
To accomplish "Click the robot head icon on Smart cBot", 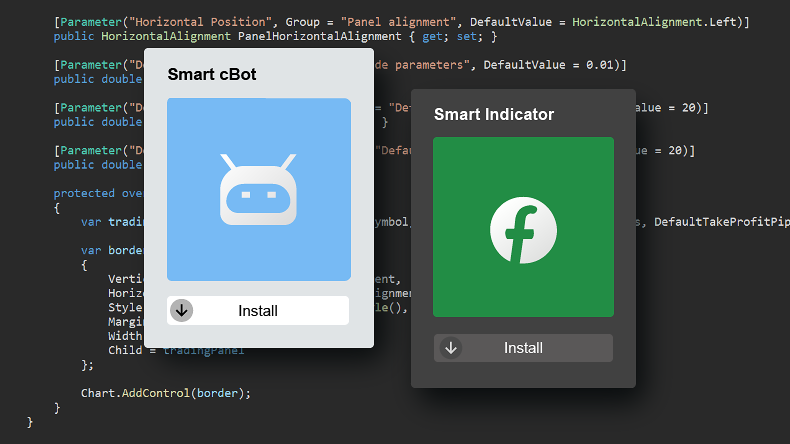I will pos(258,189).
